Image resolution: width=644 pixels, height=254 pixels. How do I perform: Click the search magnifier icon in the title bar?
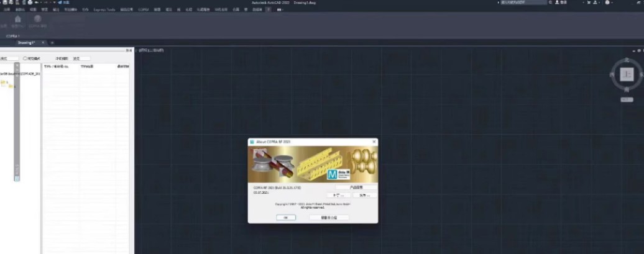pyautogui.click(x=550, y=2)
